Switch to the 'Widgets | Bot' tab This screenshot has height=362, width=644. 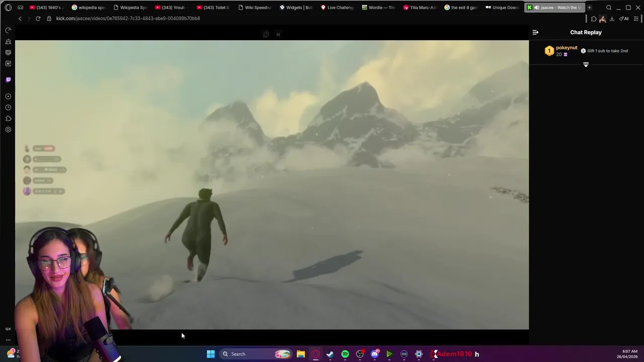click(296, 8)
